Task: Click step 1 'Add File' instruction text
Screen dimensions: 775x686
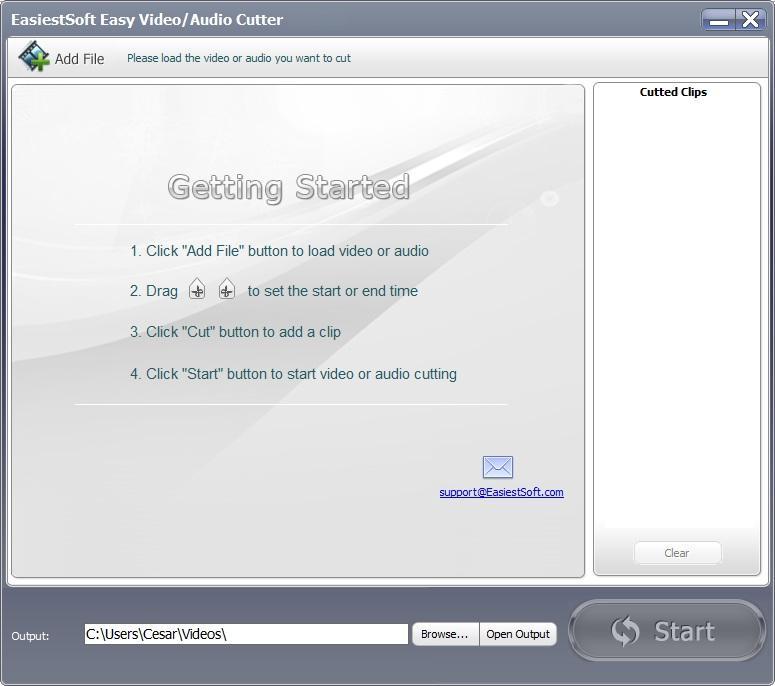Action: pyautogui.click(x=279, y=251)
